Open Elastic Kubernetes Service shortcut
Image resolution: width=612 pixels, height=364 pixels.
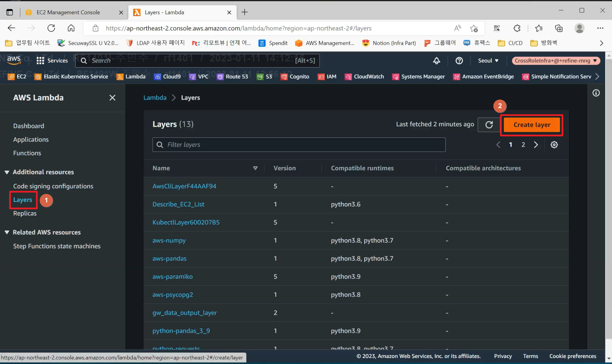tap(71, 77)
